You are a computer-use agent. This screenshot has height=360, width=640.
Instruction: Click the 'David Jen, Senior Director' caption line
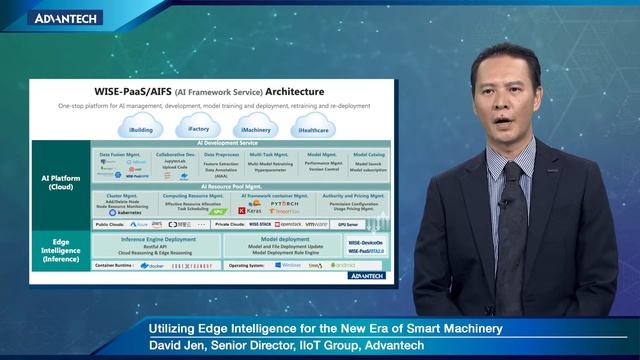[x=286, y=346]
